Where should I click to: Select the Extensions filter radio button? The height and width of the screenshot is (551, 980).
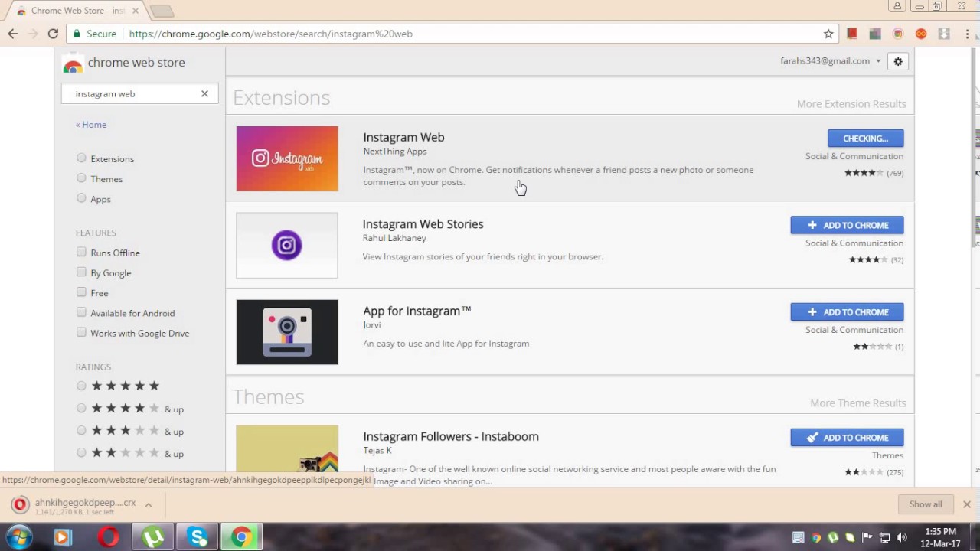coord(81,158)
